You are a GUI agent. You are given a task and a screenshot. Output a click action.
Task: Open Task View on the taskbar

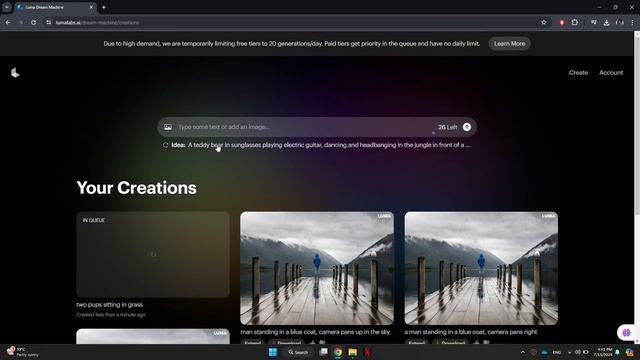[x=324, y=352]
